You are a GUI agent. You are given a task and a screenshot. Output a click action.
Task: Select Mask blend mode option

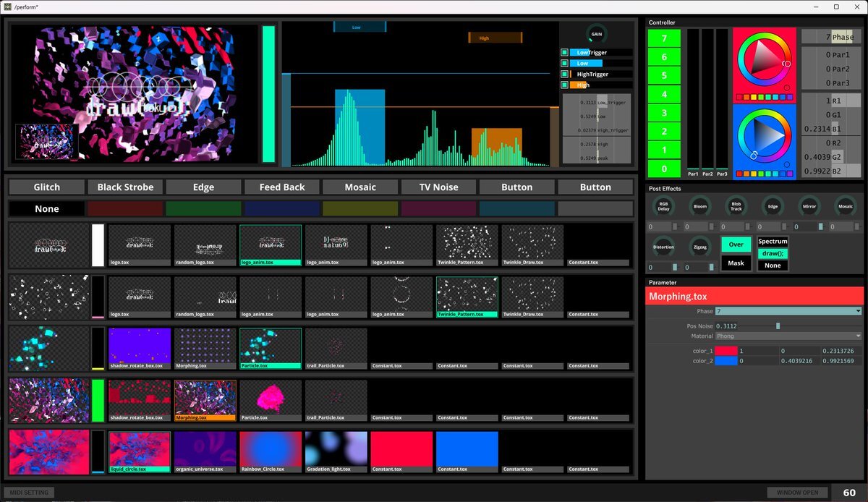(736, 263)
